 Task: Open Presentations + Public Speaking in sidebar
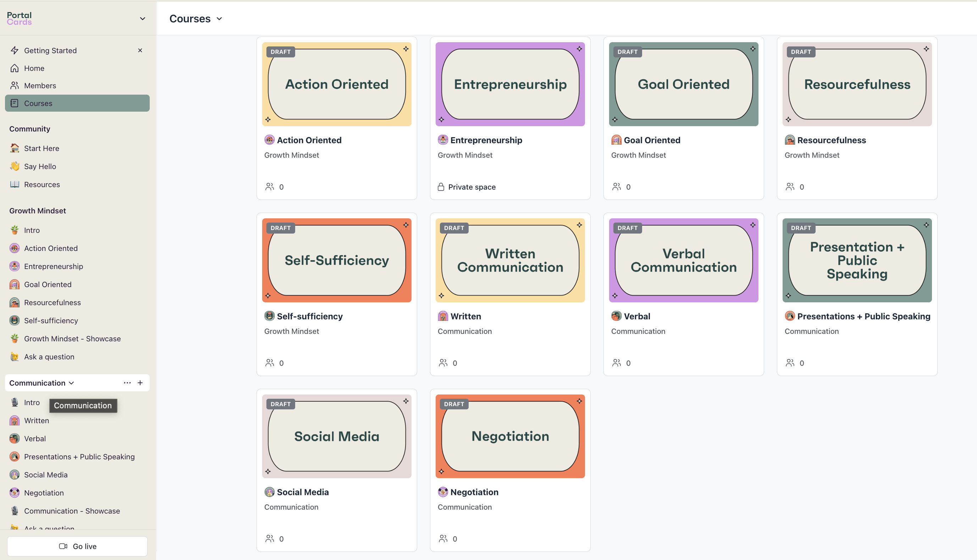[79, 457]
